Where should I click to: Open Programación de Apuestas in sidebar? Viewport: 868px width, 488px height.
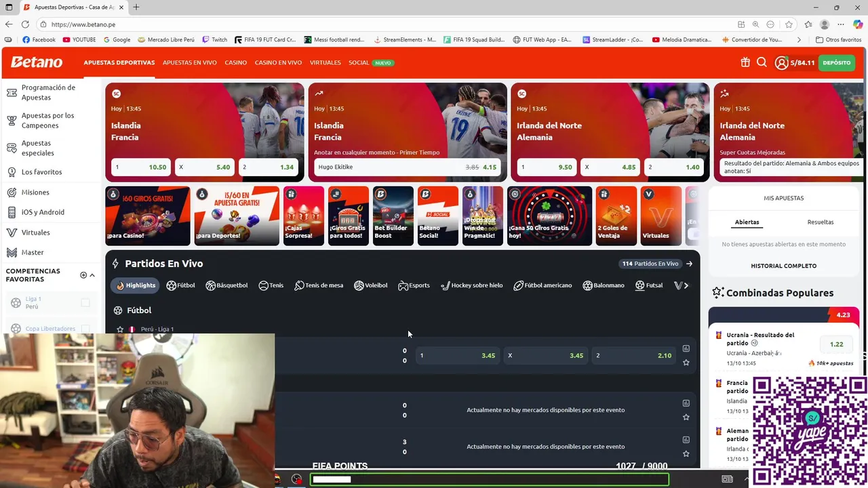click(48, 92)
